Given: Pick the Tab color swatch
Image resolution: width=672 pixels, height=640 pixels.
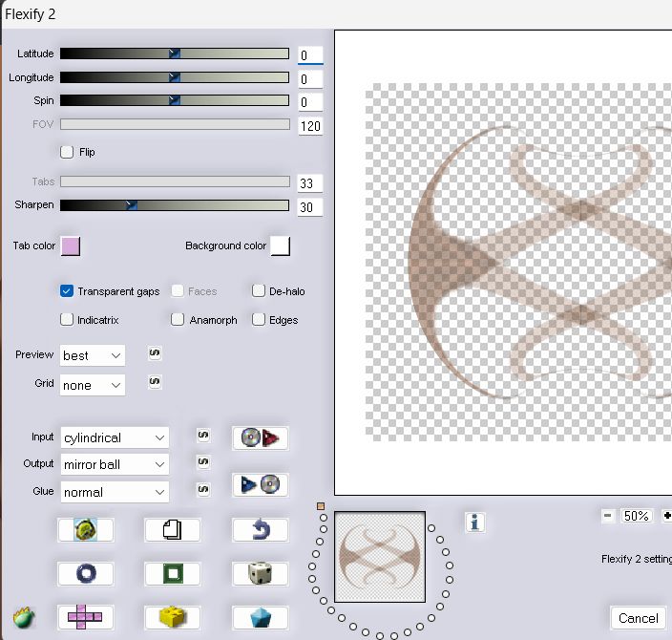Looking at the screenshot, I should click(x=70, y=246).
